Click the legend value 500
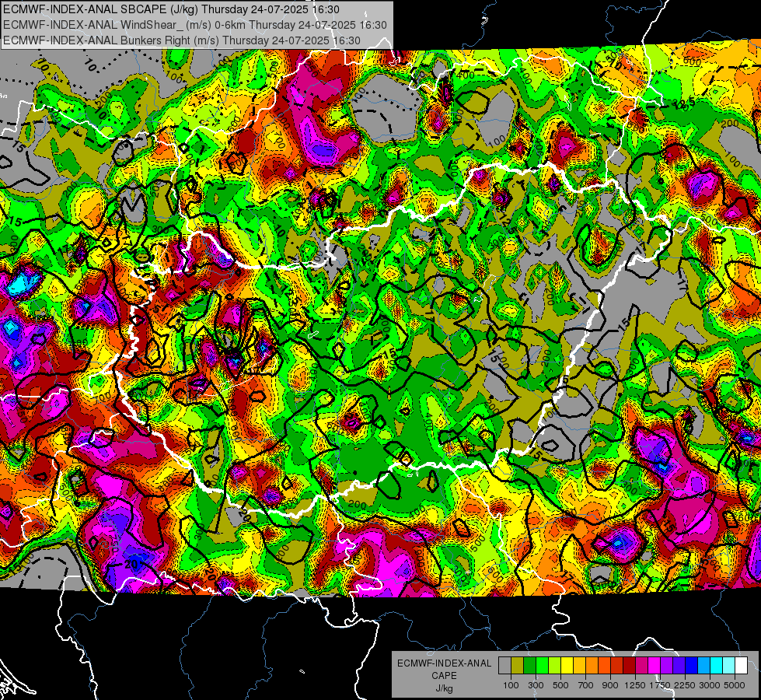 [561, 685]
